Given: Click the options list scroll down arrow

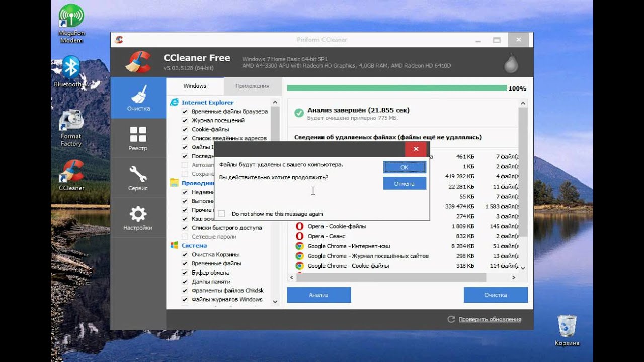Looking at the screenshot, I should coord(275,301).
